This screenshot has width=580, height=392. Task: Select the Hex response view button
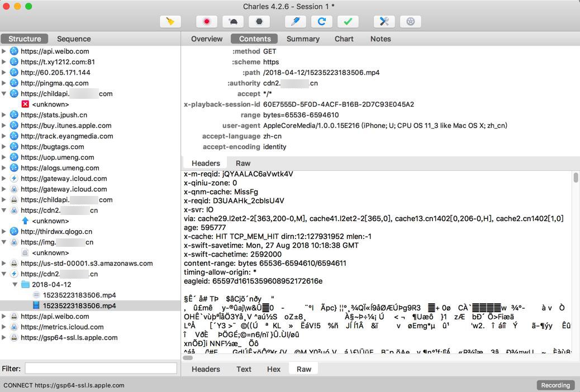274,369
